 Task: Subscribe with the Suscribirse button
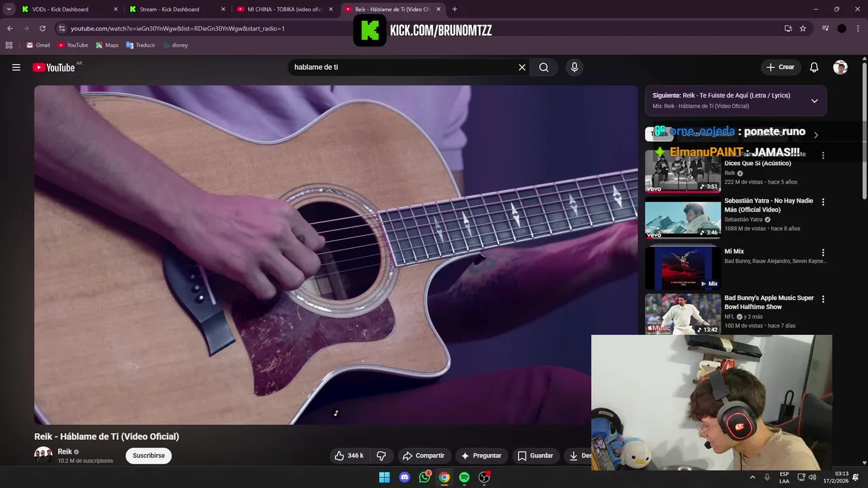coord(149,455)
